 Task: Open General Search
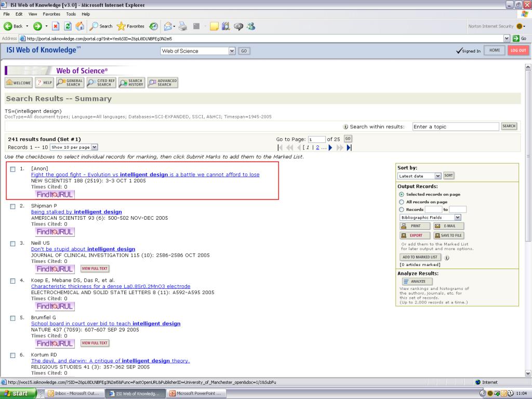(x=70, y=83)
